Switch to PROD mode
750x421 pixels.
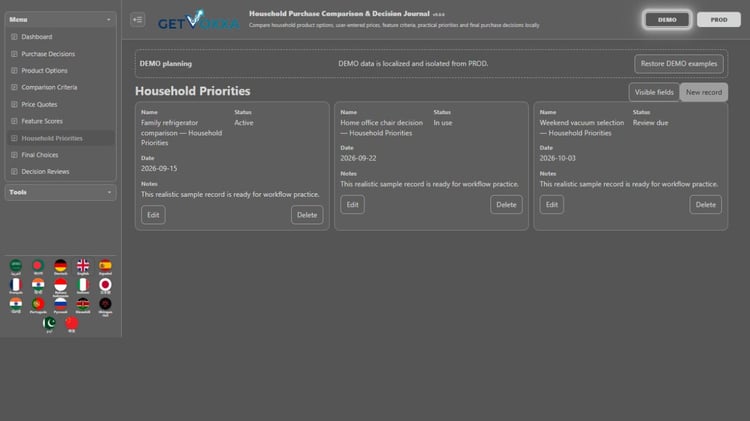tap(718, 20)
